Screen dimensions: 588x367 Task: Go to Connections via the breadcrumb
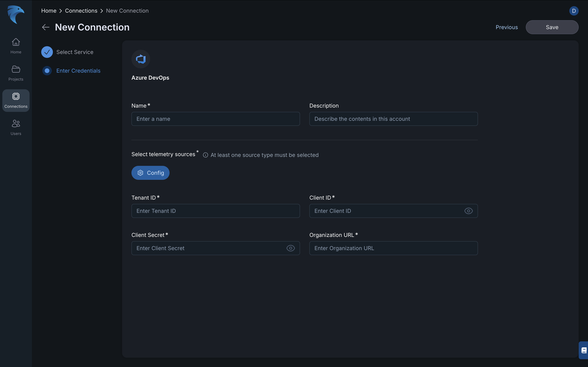(81, 10)
